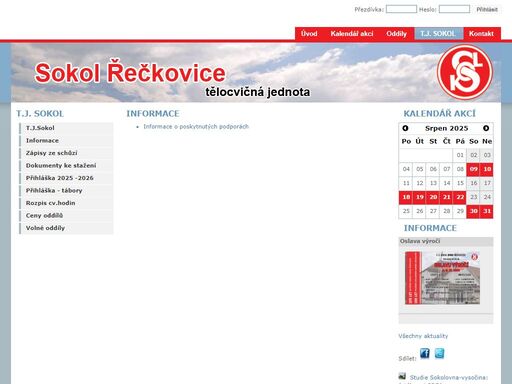Image resolution: width=512 pixels, height=384 pixels.
Task: Open Studie Sokolovna-vysočina link
Action: (x=449, y=377)
